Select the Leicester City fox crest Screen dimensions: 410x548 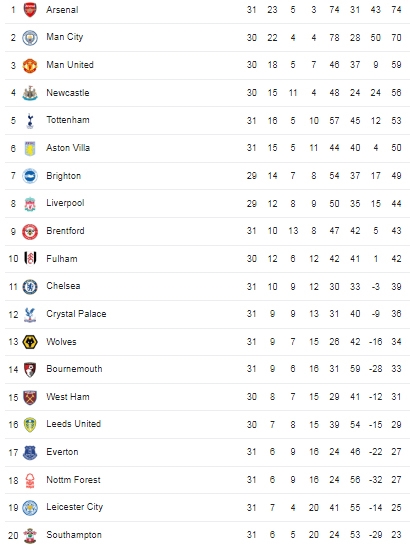30,507
